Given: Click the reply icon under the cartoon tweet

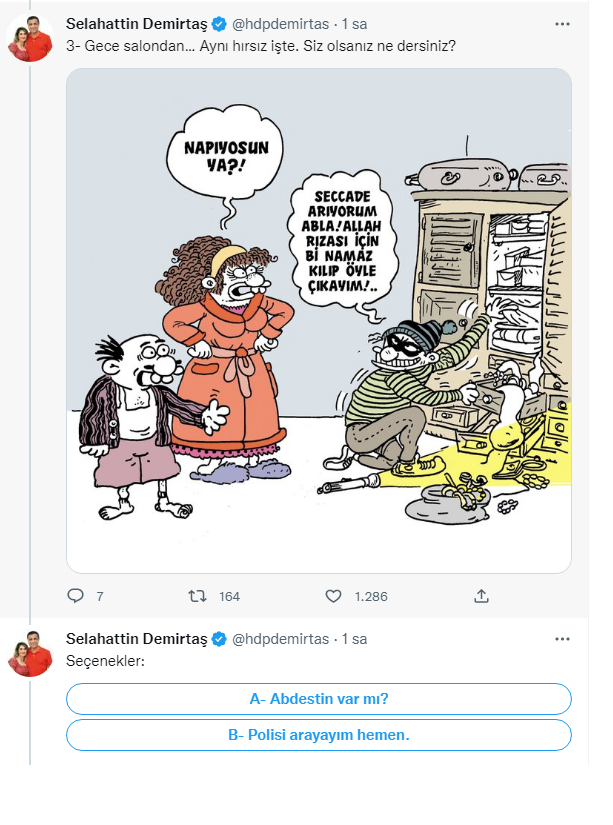Looking at the screenshot, I should pyautogui.click(x=75, y=596).
